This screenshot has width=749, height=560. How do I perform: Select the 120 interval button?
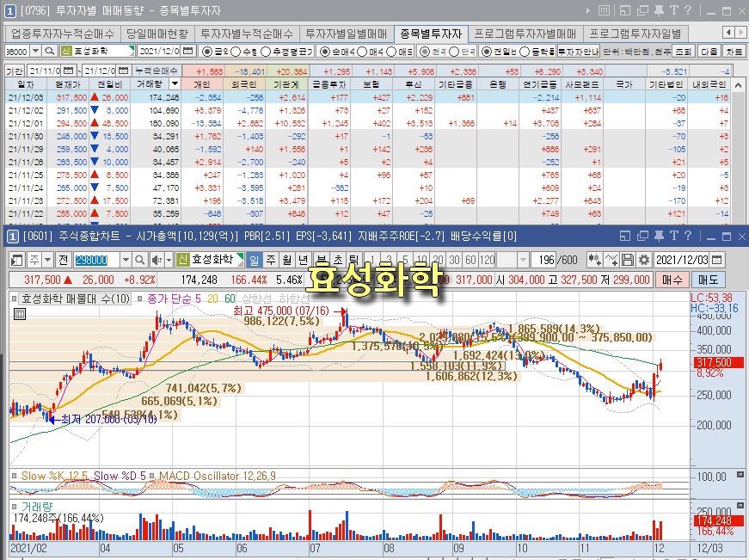click(488, 260)
